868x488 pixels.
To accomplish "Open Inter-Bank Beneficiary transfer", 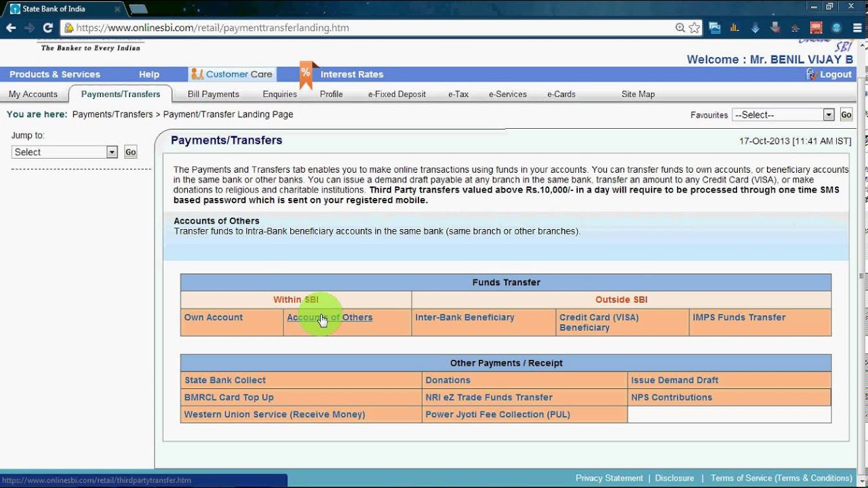I will [465, 317].
